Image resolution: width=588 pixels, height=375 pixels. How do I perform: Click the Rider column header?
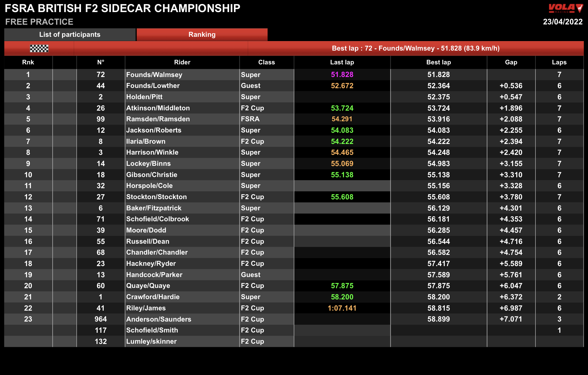pos(182,62)
